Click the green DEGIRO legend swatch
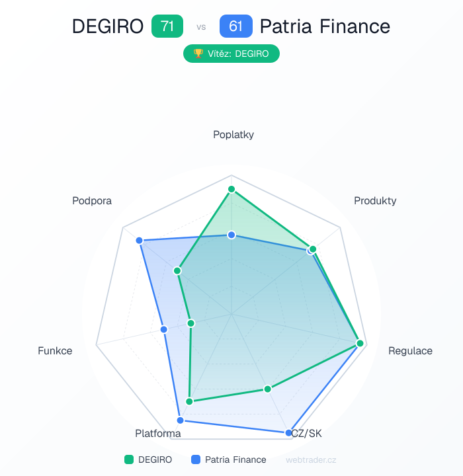The width and height of the screenshot is (463, 476). click(129, 459)
